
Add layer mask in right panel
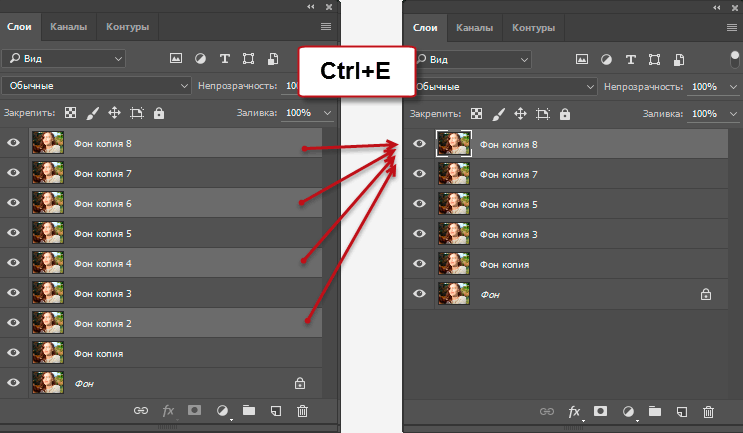600,411
